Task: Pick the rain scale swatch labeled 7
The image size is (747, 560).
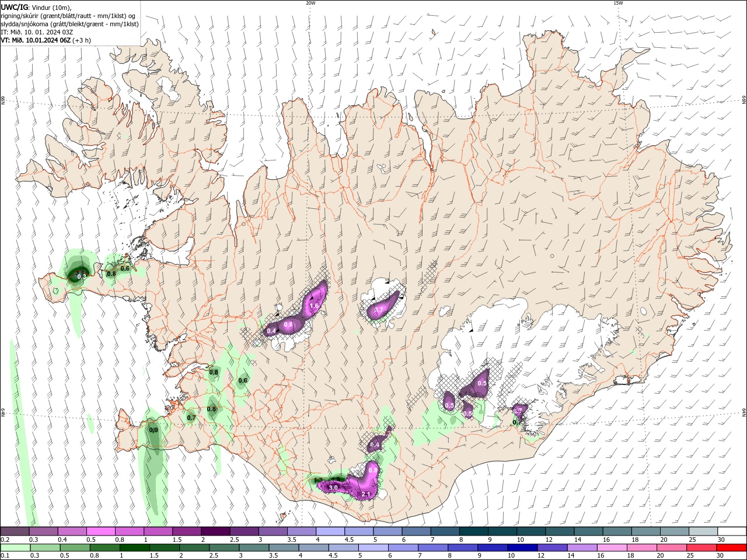Action: 433,548
